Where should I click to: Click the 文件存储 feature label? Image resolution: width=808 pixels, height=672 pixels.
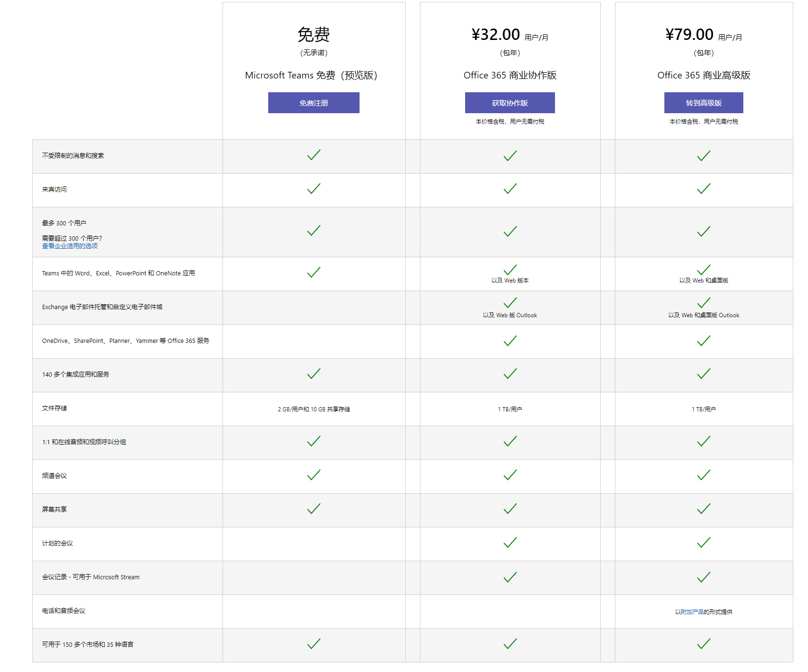[x=54, y=408]
